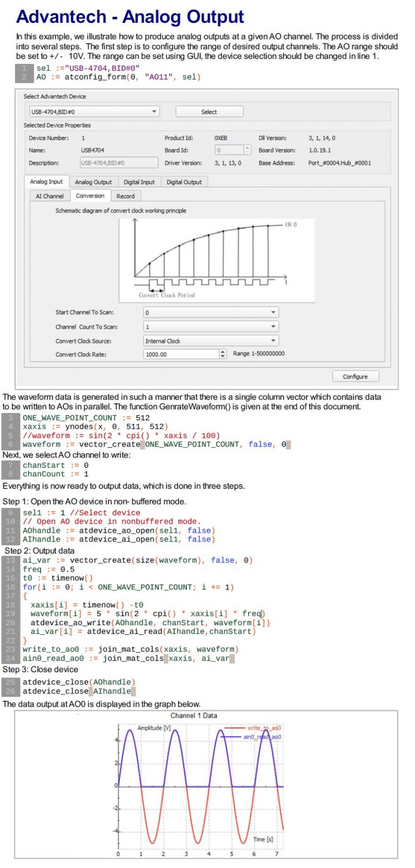This screenshot has height=868, width=415.
Task: Click the Board Id spinner arrows
Action: pos(247,150)
